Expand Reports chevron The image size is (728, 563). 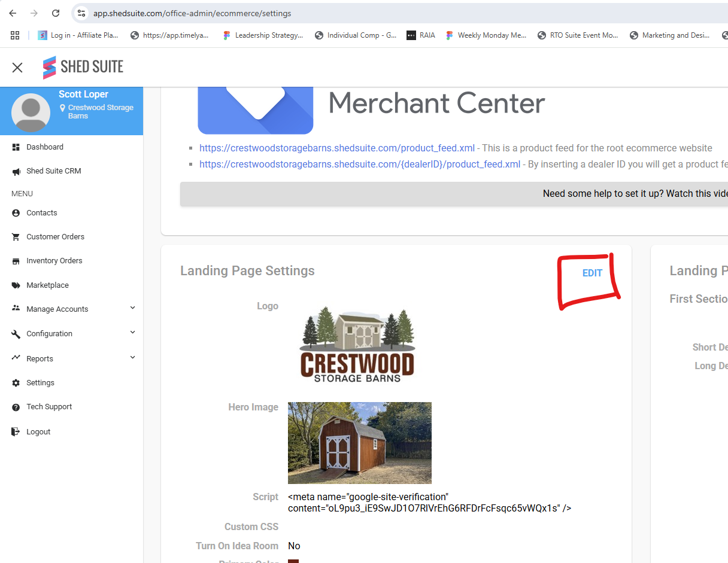click(x=133, y=358)
